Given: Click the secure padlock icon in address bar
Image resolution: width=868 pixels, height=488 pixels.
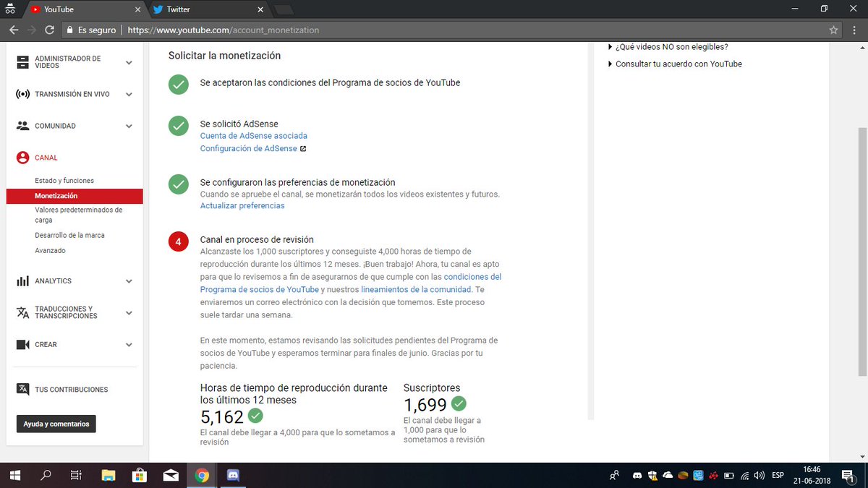Looking at the screenshot, I should 69,30.
